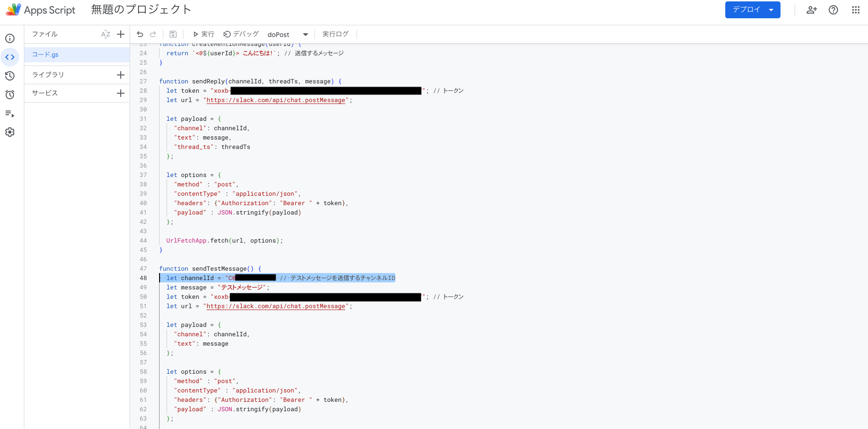Place cursor on function sendTestMessage line
This screenshot has height=429, width=868.
(x=210, y=269)
